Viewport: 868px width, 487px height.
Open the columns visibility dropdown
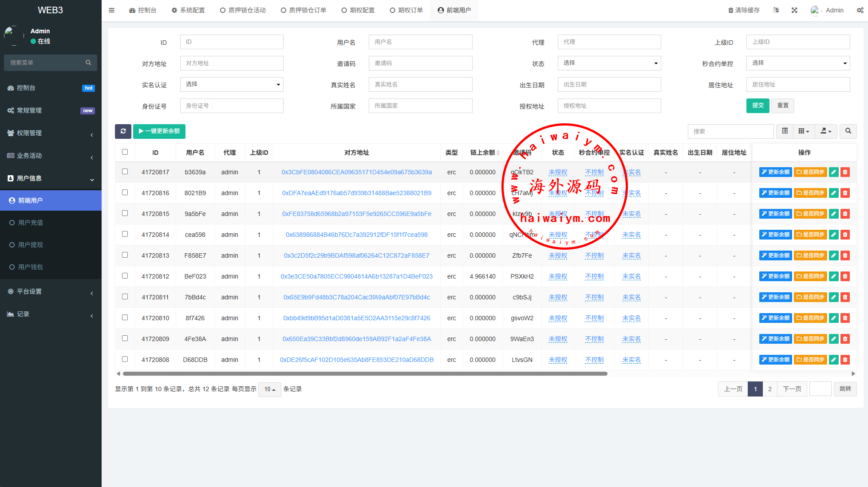click(804, 131)
